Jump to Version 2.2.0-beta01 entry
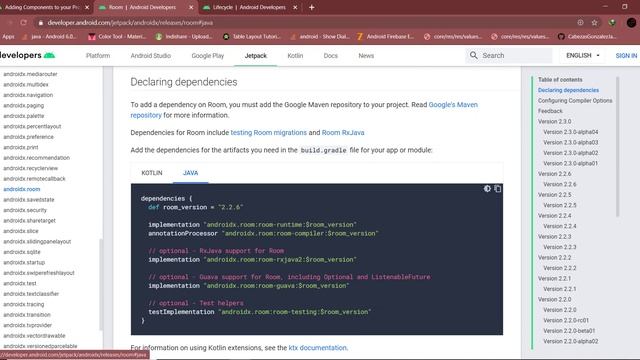The image size is (640, 360). point(569,331)
